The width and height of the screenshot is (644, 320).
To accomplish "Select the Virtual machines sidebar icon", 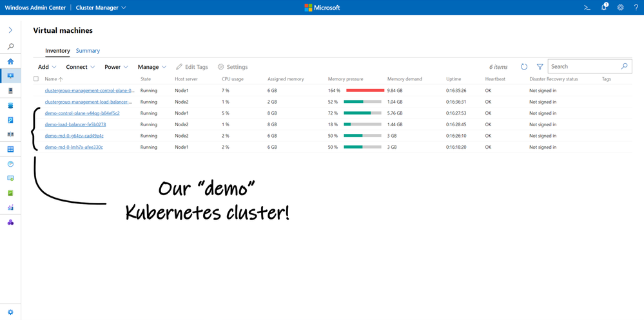I will pos(11,76).
